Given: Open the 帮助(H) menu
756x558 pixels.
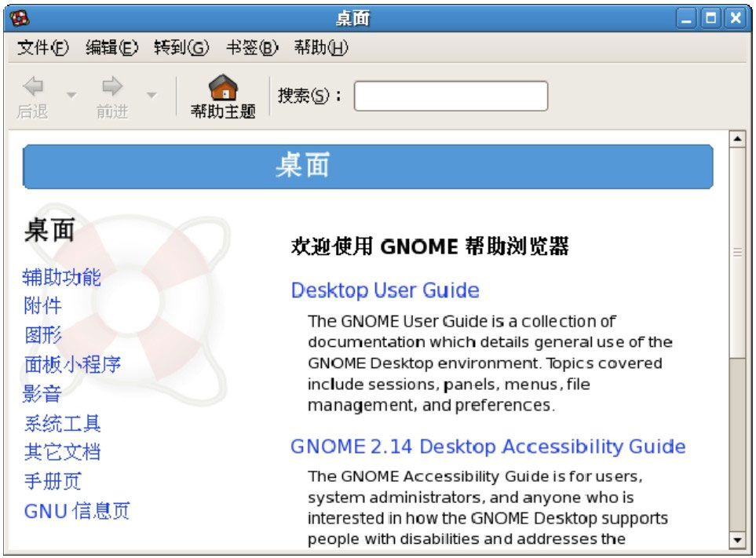Looking at the screenshot, I should click(x=321, y=47).
